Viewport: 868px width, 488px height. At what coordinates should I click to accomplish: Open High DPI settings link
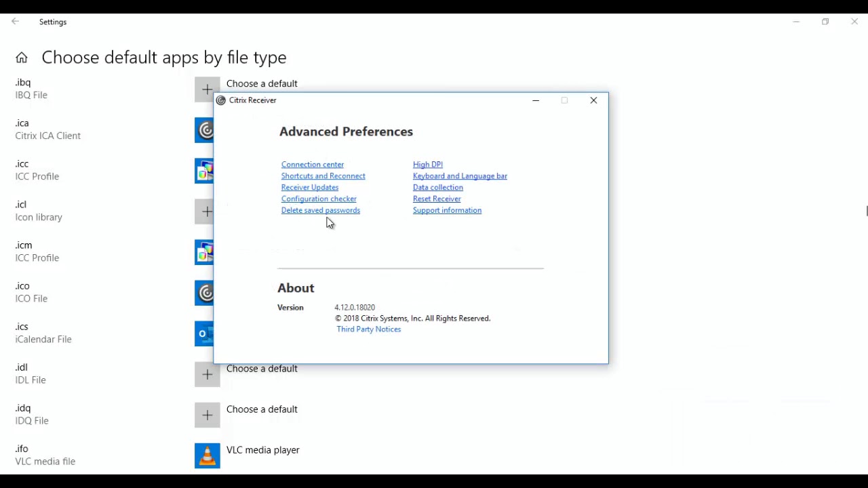point(428,165)
